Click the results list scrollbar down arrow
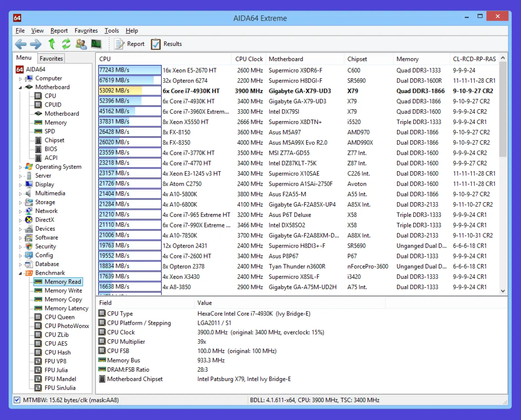 click(503, 291)
